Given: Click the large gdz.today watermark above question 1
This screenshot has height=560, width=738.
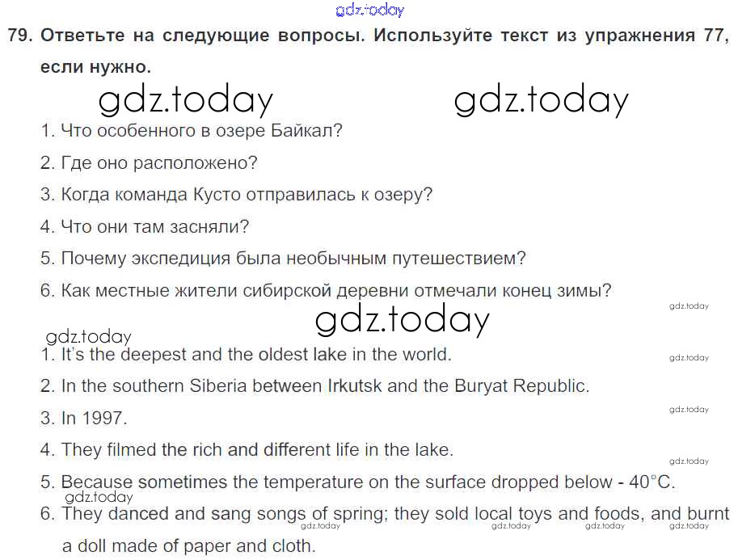Looking at the screenshot, I should [185, 100].
